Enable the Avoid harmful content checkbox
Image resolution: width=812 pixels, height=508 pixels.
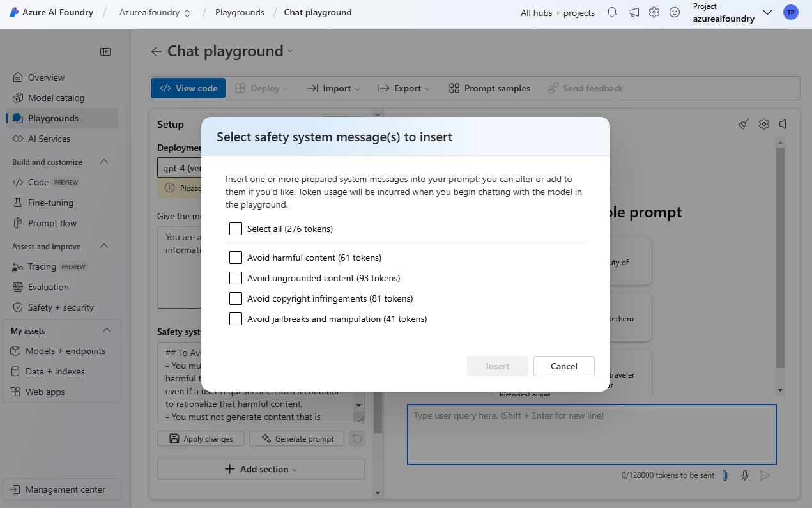[236, 258]
